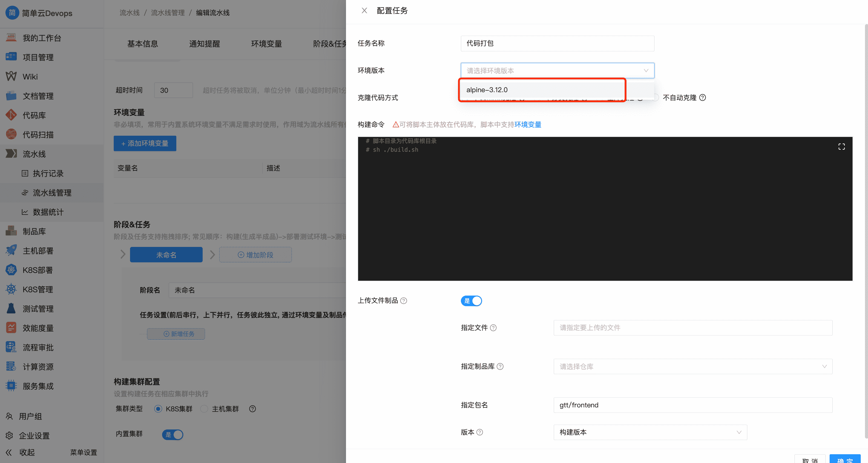Expand the build script editor to fullscreen
The width and height of the screenshot is (868, 463).
tap(841, 146)
